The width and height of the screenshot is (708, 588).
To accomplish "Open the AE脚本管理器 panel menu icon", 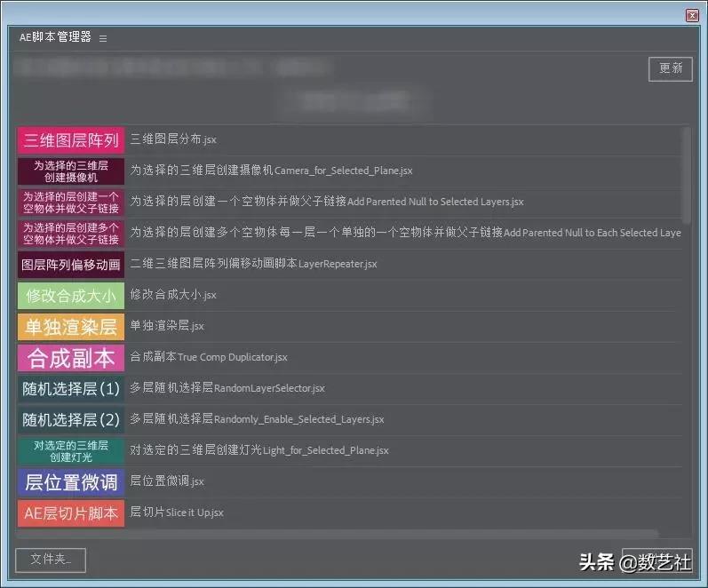I will tap(103, 38).
